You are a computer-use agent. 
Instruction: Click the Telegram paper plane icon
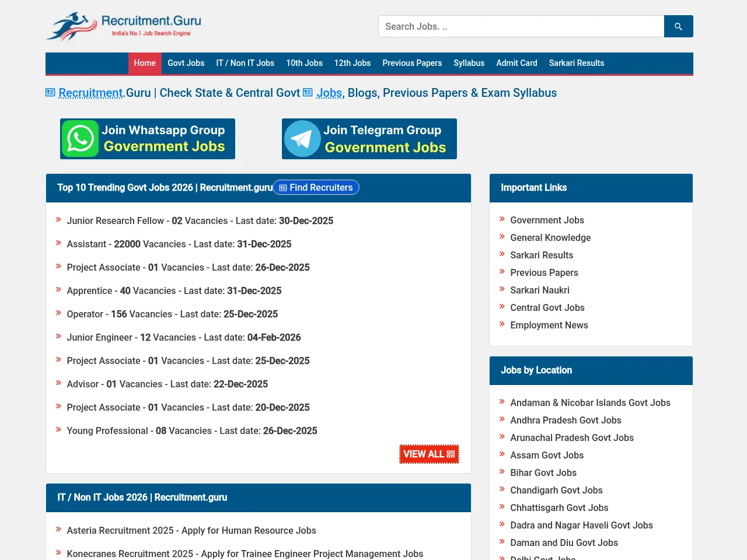pyautogui.click(x=302, y=139)
